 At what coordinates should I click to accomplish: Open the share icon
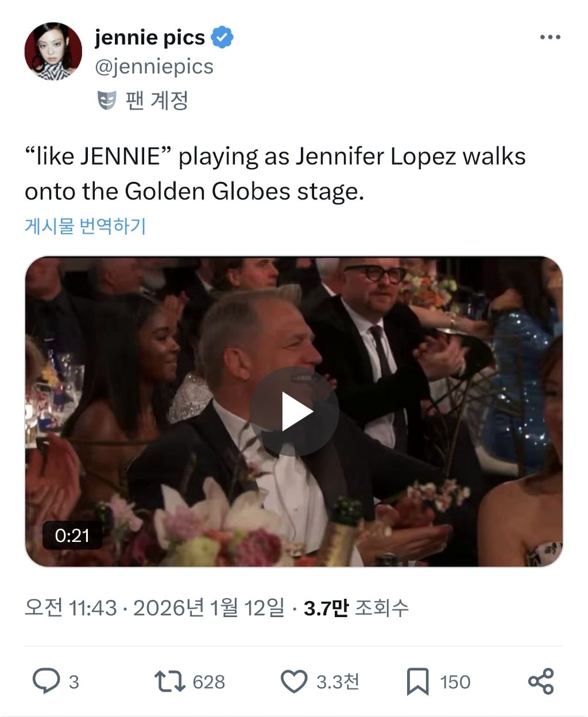[x=540, y=681]
